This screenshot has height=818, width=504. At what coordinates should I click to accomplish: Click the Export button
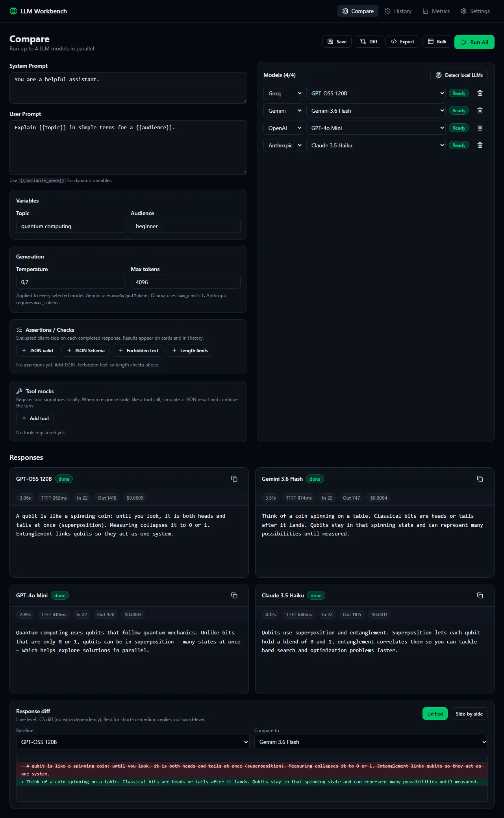tap(402, 42)
